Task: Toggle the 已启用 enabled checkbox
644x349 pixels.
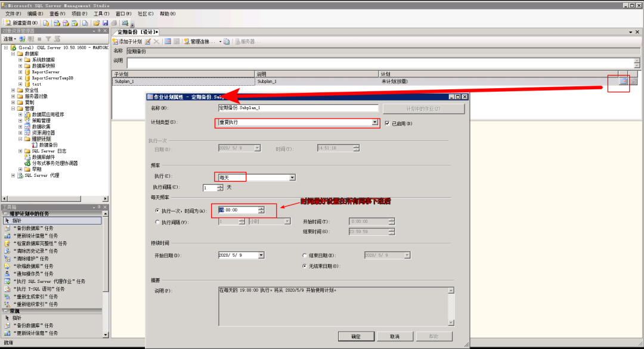Action: [x=388, y=123]
